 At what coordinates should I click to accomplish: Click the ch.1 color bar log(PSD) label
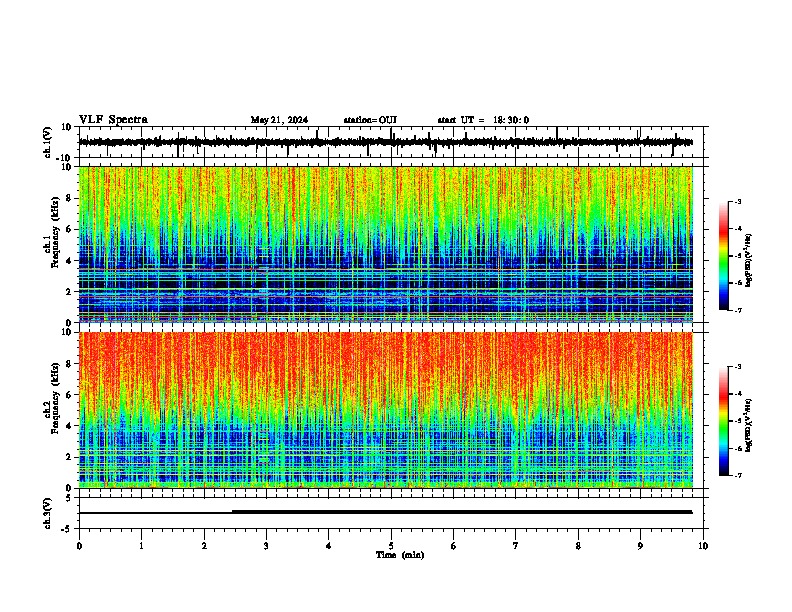click(x=749, y=261)
